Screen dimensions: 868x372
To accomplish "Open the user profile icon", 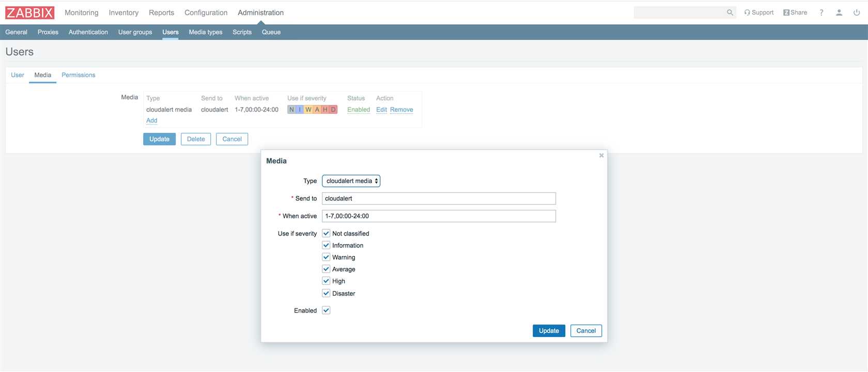I will coord(839,12).
